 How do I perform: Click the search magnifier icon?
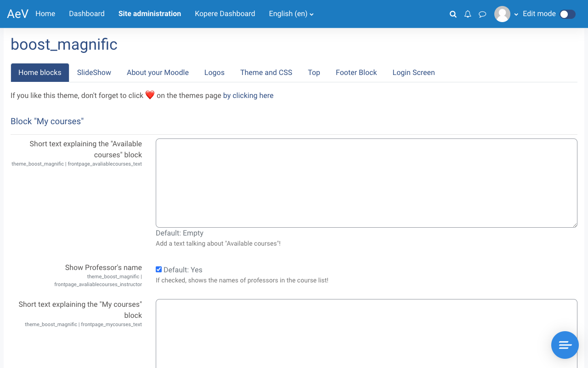(x=453, y=14)
